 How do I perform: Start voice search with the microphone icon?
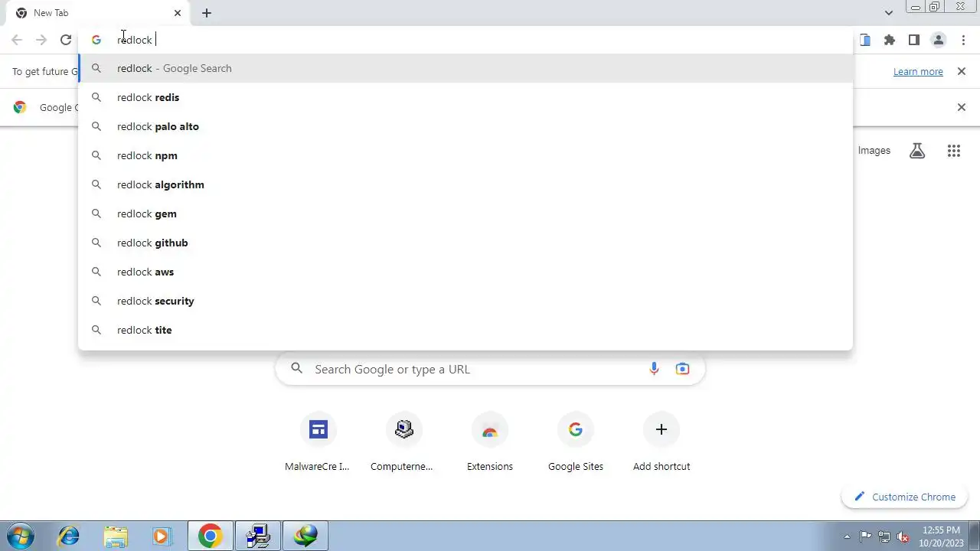(x=654, y=369)
